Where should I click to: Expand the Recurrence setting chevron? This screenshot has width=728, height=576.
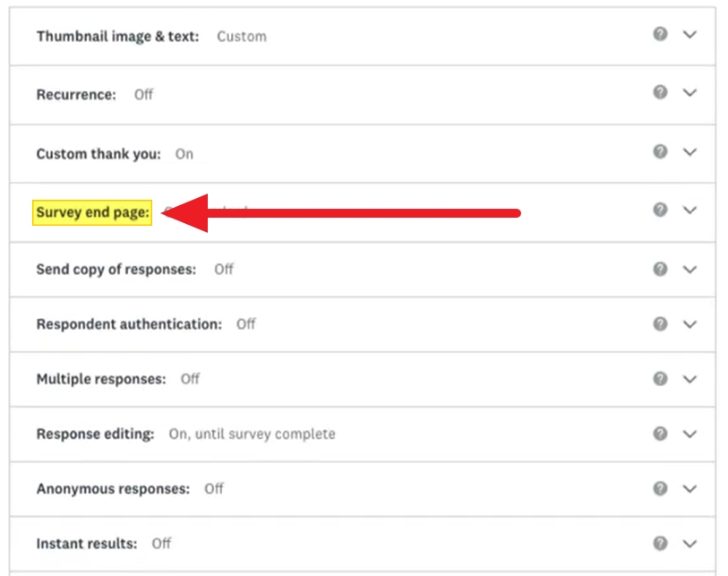pos(689,92)
